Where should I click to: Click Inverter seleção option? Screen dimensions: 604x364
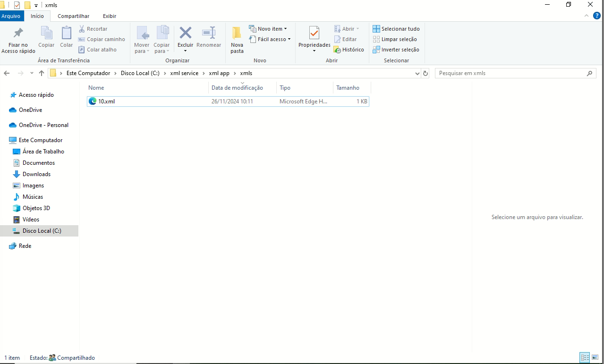coord(396,50)
